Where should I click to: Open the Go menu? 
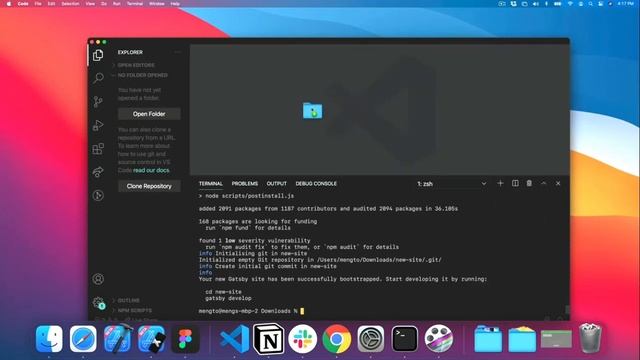104,4
